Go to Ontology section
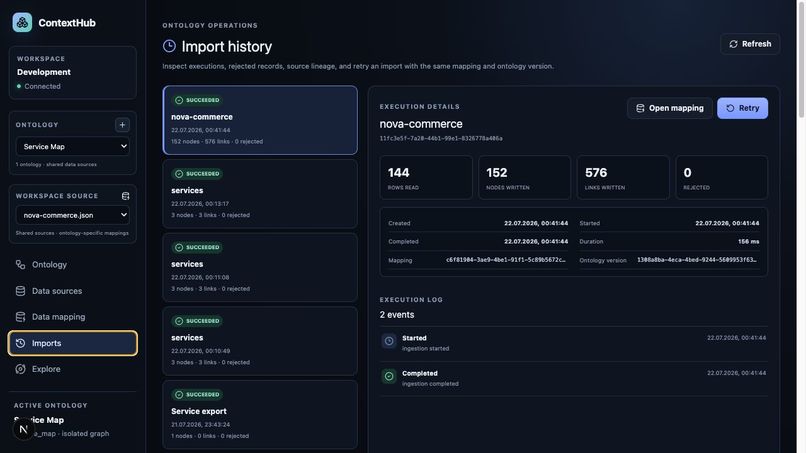Viewport: 806px width, 453px height. tap(72, 264)
